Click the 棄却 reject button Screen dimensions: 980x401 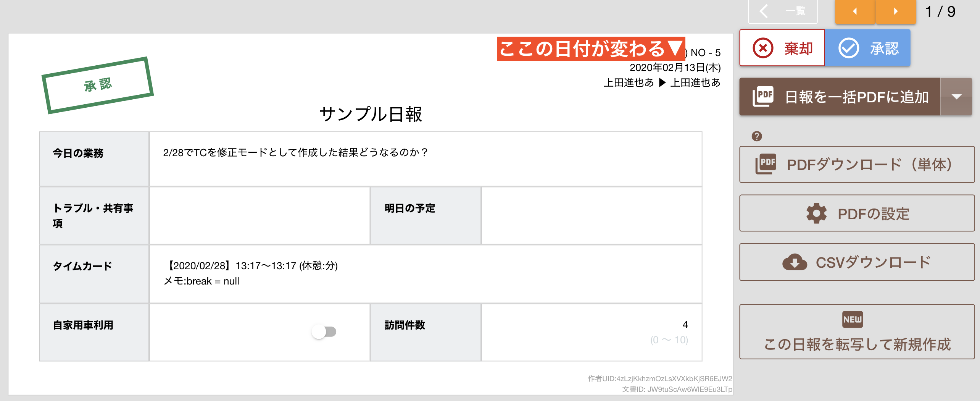(x=782, y=48)
